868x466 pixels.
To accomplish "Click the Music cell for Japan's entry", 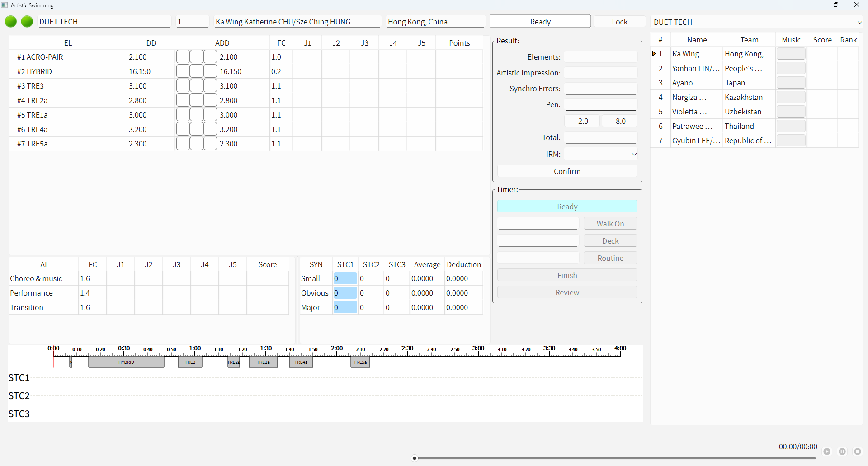I will [791, 83].
